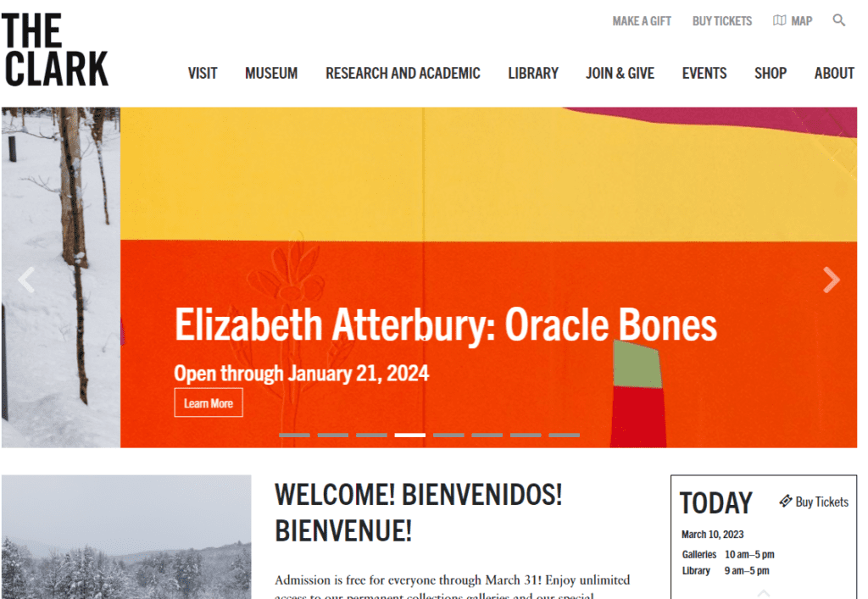Click the chevron below the Today hours
The height and width of the screenshot is (599, 868).
click(x=763, y=592)
